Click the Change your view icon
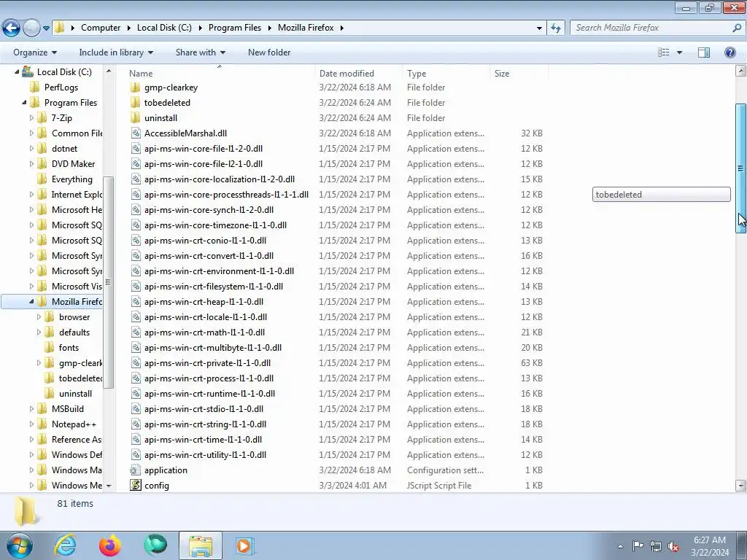 point(663,52)
